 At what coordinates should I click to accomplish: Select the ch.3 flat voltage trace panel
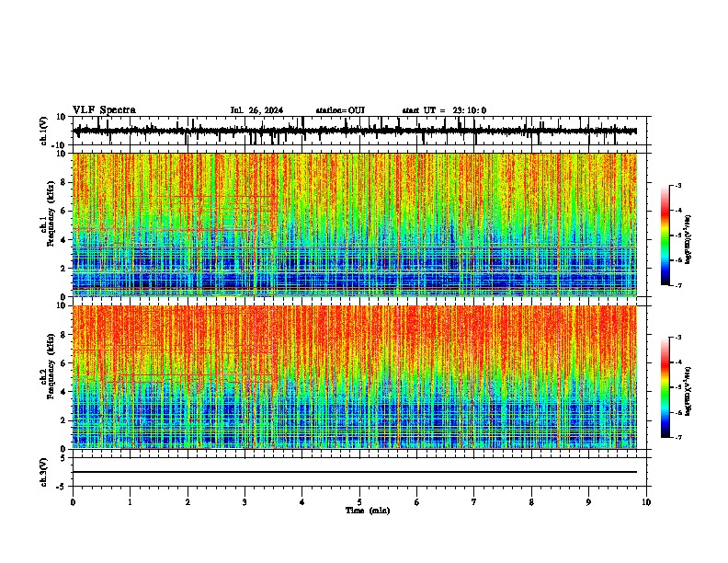tap(361, 472)
